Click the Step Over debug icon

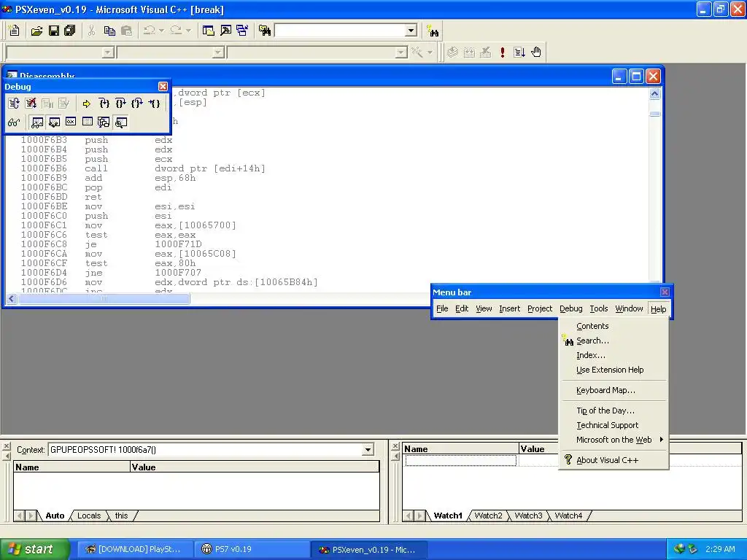pos(120,104)
